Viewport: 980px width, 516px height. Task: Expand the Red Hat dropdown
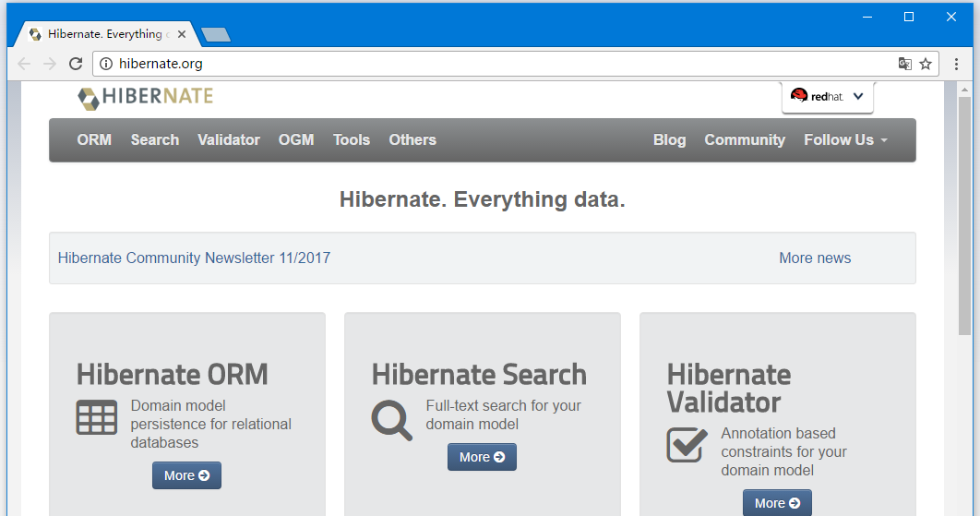[x=827, y=96]
